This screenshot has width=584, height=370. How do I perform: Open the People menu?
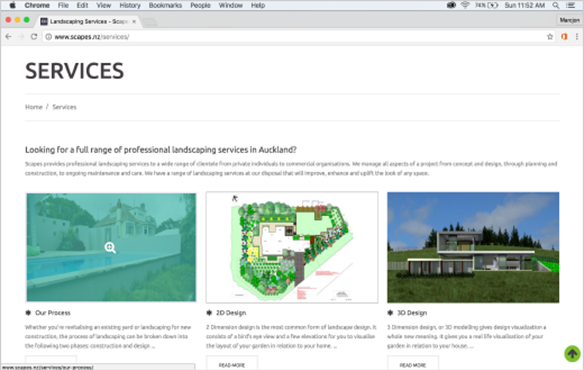200,5
